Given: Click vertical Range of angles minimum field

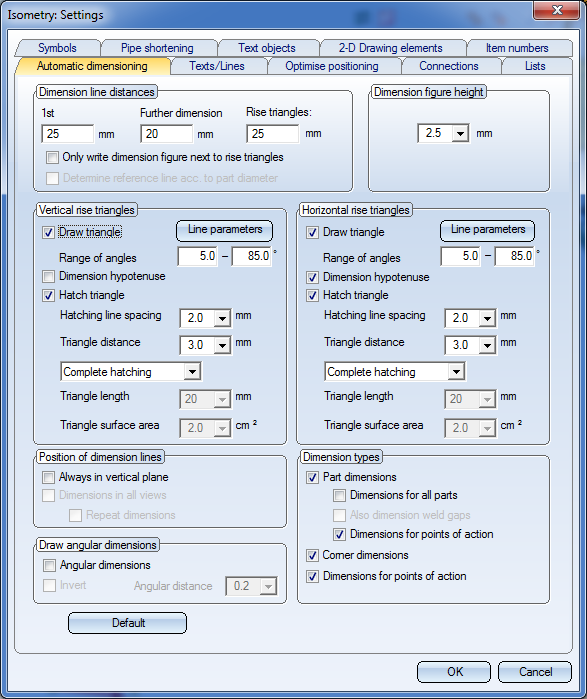Looking at the screenshot, I should pos(197,256).
